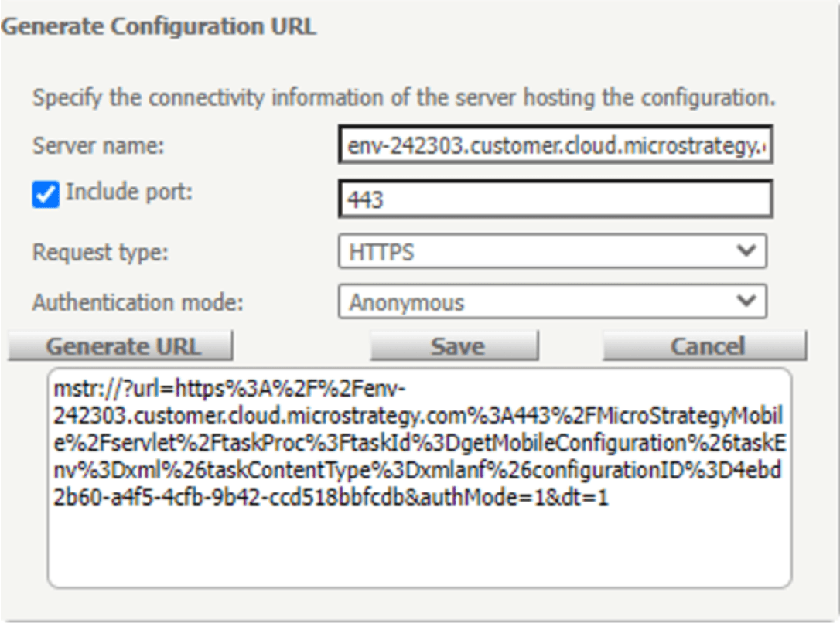Click the port field showing 443
Viewport: 840px width, 623px height.
pyautogui.click(x=555, y=200)
